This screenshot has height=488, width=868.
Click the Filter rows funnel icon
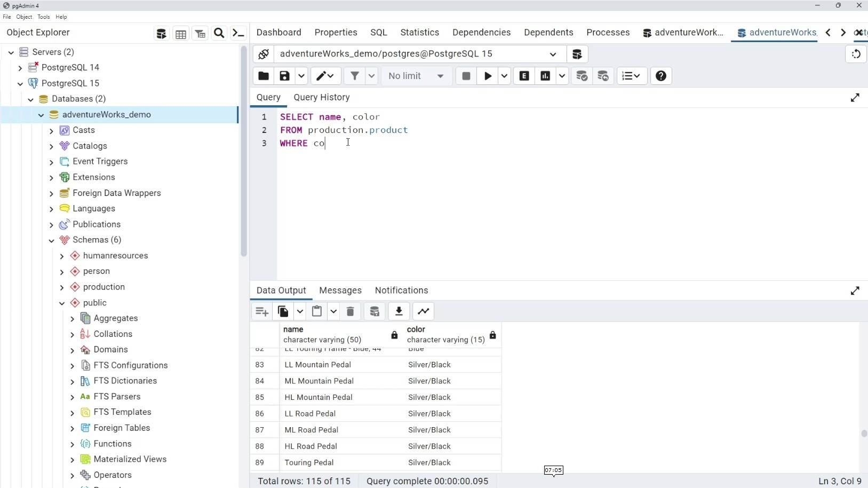pos(355,76)
